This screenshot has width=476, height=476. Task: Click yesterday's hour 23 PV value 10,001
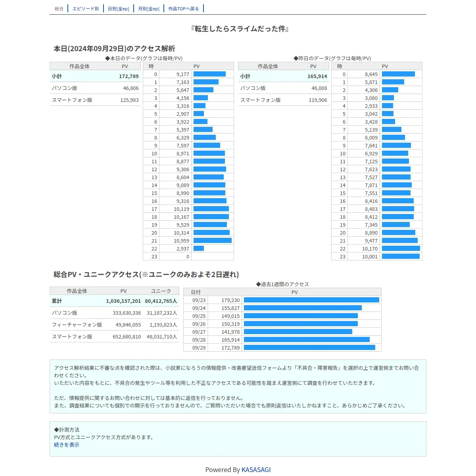coord(370,257)
